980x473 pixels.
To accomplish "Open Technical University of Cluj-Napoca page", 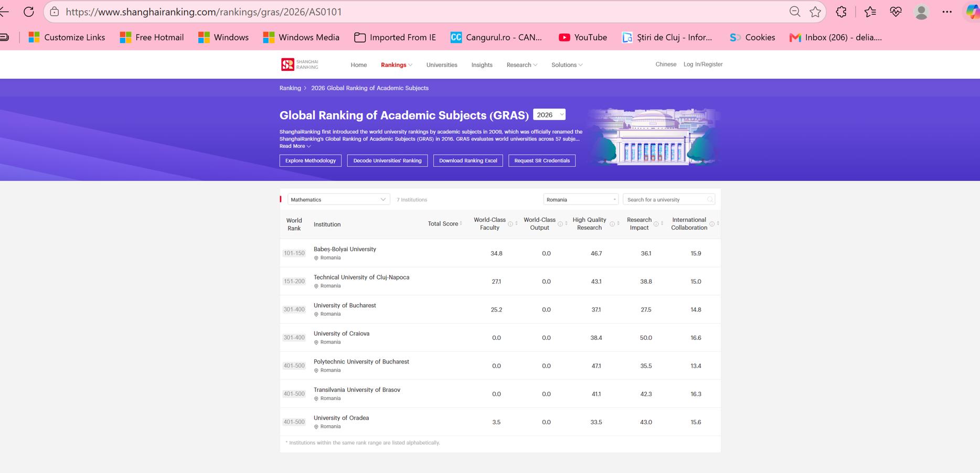I will pyautogui.click(x=361, y=277).
